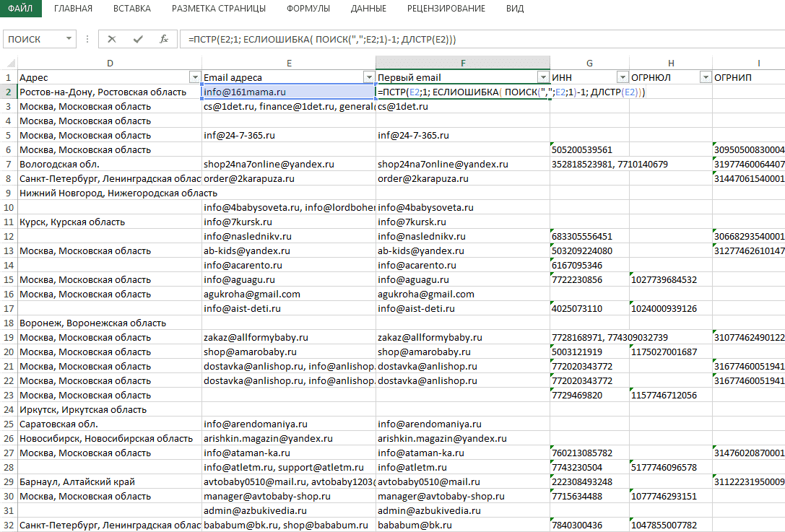Open the Первый email filter dropdown
785x532 pixels.
click(543, 77)
